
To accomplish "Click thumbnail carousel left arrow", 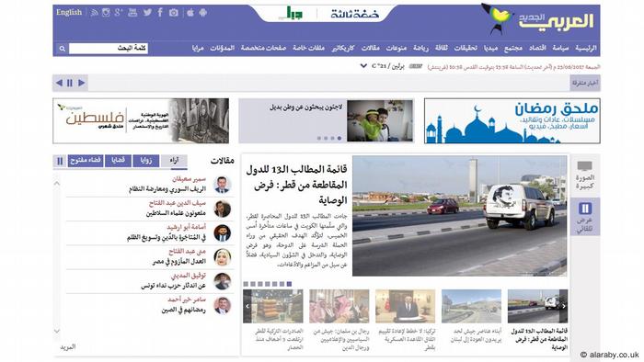I will (247, 306).
